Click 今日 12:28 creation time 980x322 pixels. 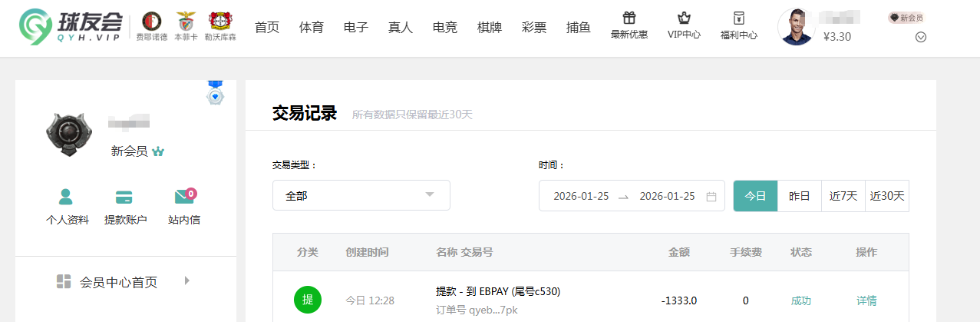(x=370, y=300)
